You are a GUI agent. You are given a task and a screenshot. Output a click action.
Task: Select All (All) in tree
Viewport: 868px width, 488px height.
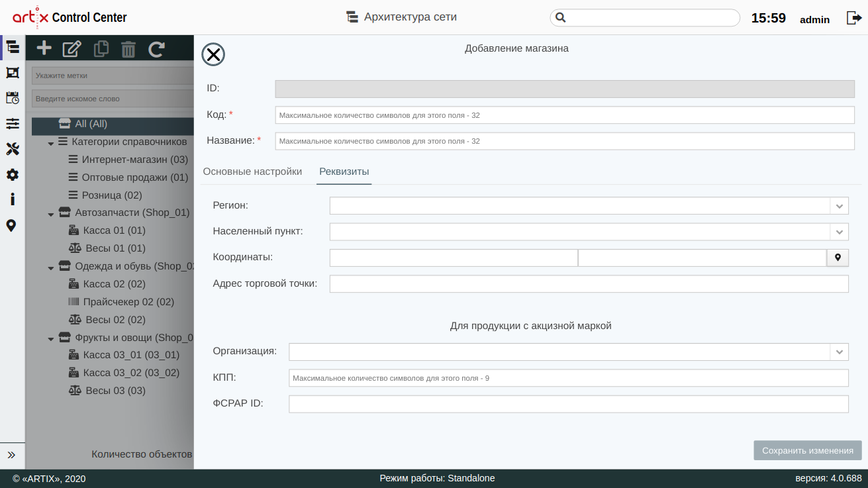[91, 124]
